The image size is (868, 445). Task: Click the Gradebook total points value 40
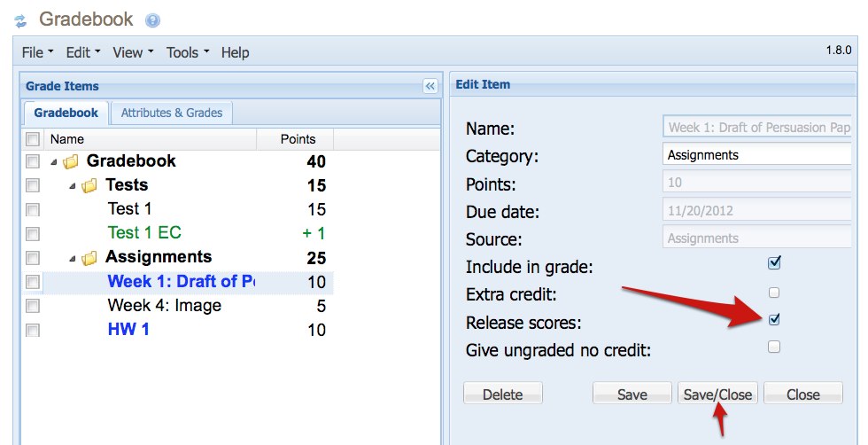316,162
